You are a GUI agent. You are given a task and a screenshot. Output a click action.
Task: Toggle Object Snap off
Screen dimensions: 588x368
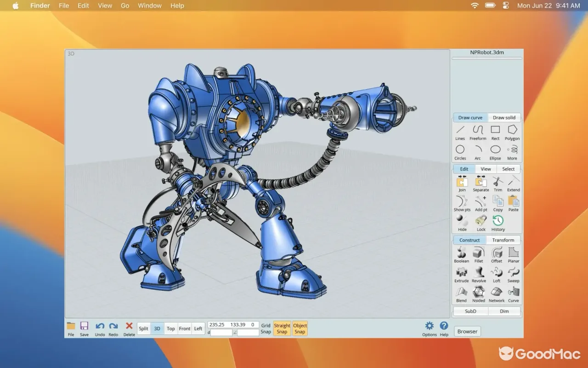point(300,328)
